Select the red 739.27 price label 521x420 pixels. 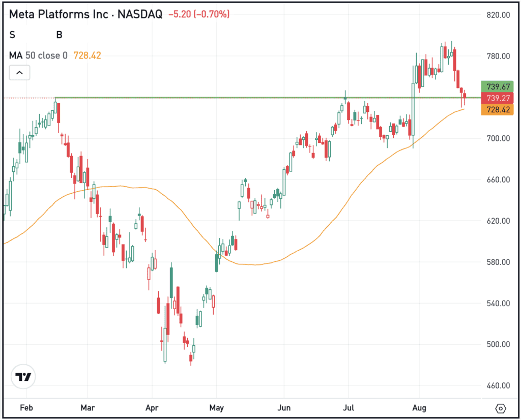498,98
